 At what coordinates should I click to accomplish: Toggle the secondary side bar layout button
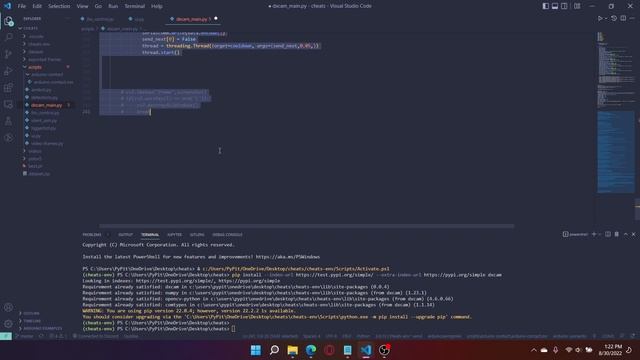564,6
